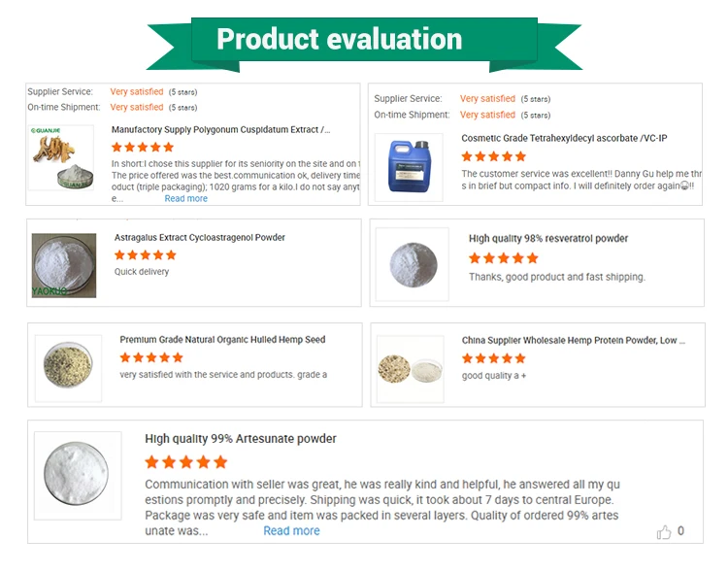This screenshot has height=573, width=728.
Task: Open Premium Grade Natural Organic Hulled Hemp Seed
Action: tap(222, 340)
